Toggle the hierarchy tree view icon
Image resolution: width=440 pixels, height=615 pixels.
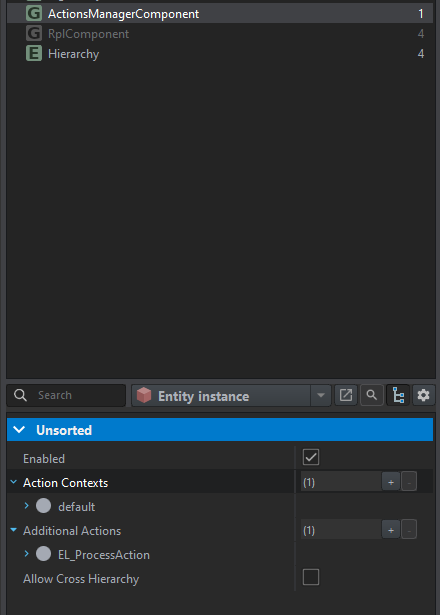pos(398,395)
